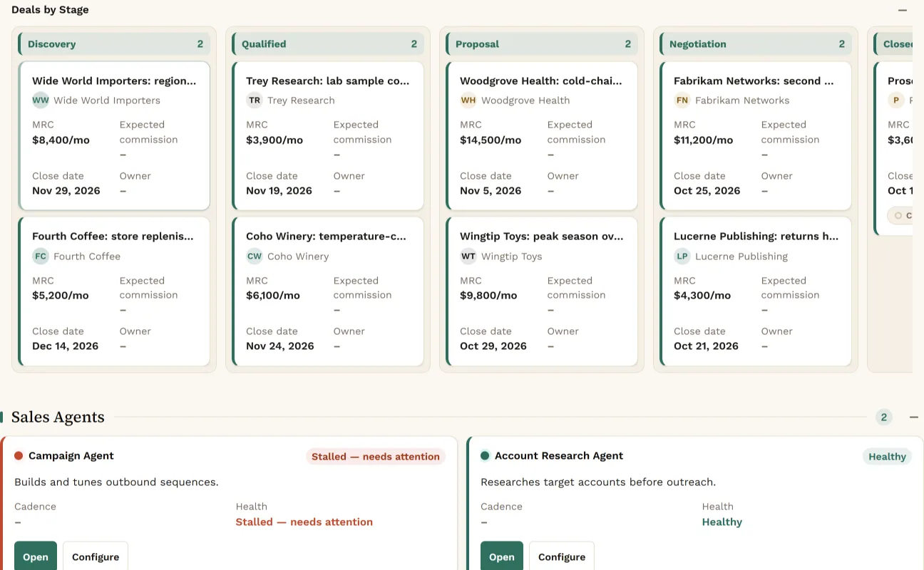Click the TR avatar for Trey Research
Image resolution: width=924 pixels, height=570 pixels.
255,100
